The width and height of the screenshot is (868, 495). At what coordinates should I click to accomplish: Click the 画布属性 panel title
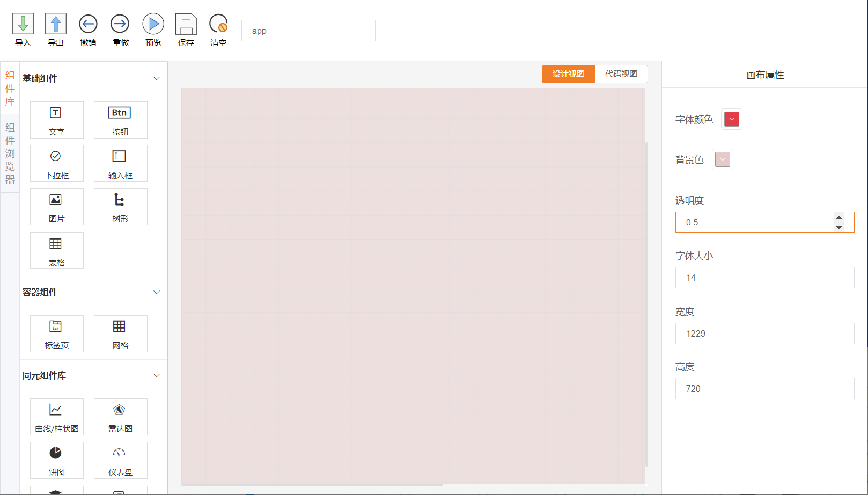point(765,75)
